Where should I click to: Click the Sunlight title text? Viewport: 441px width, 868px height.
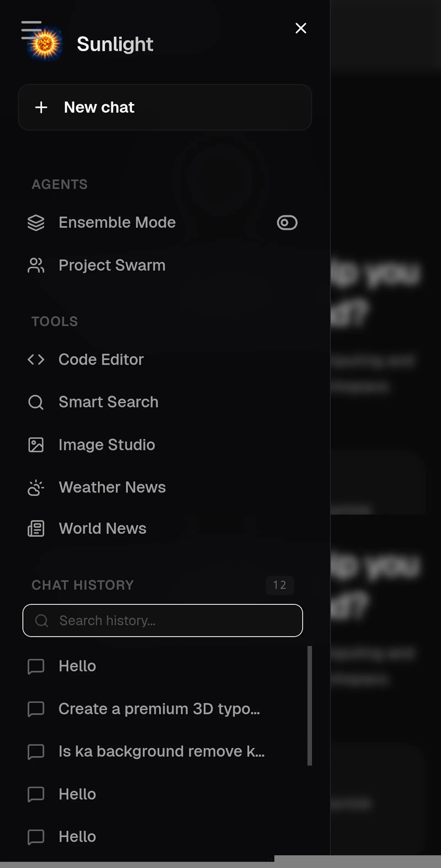pos(115,44)
